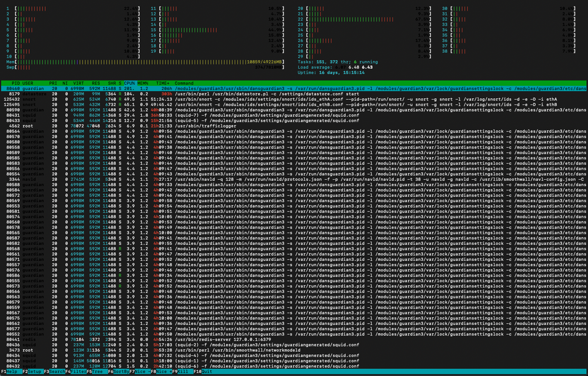Select guardian process row PID 80552
Viewport: 588px width, 376px height.
coord(293,334)
